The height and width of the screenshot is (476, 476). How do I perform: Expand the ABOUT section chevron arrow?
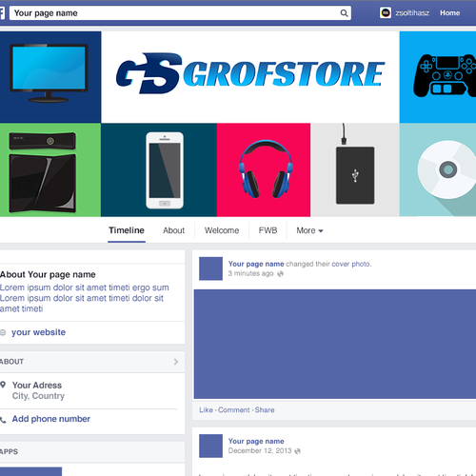pos(176,362)
